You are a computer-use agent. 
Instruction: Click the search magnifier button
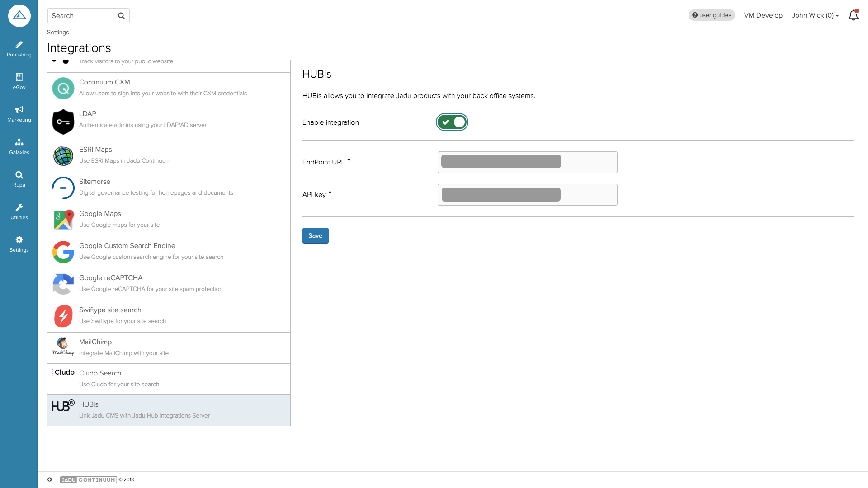coord(121,16)
